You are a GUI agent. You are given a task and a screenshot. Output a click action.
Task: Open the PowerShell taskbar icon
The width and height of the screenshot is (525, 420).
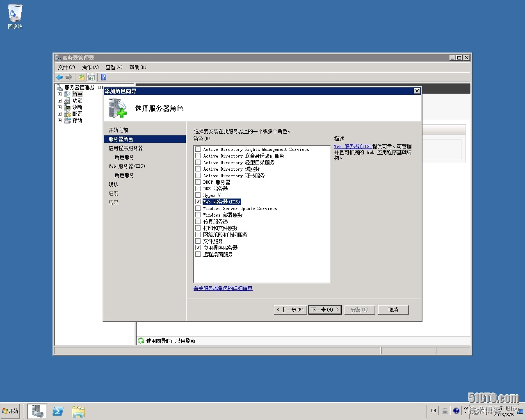[x=58, y=411]
